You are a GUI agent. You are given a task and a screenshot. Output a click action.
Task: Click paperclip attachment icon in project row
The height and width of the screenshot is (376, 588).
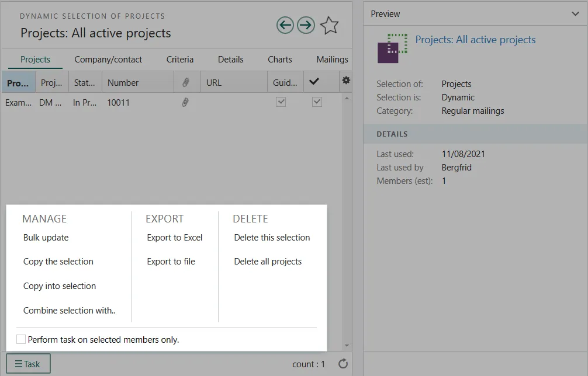point(185,102)
